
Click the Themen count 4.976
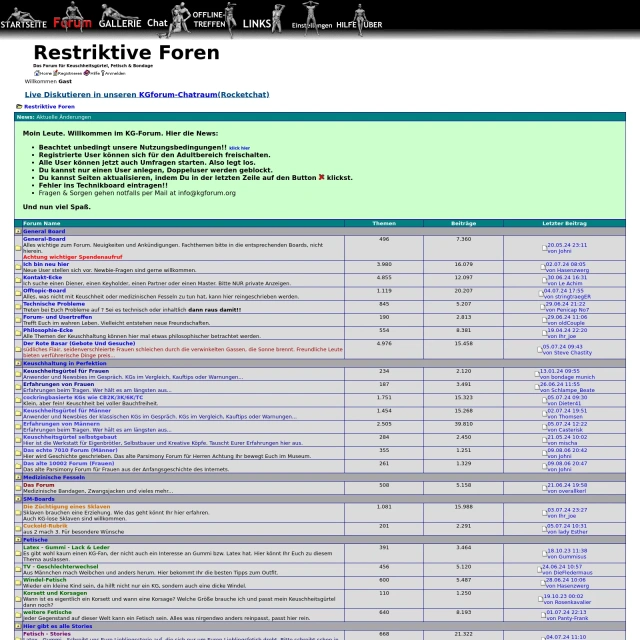point(384,343)
